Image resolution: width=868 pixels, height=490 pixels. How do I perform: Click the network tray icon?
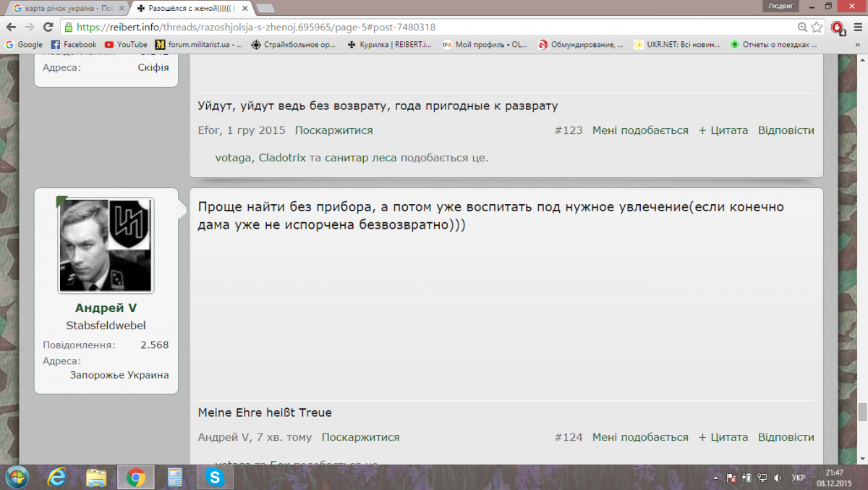point(762,478)
